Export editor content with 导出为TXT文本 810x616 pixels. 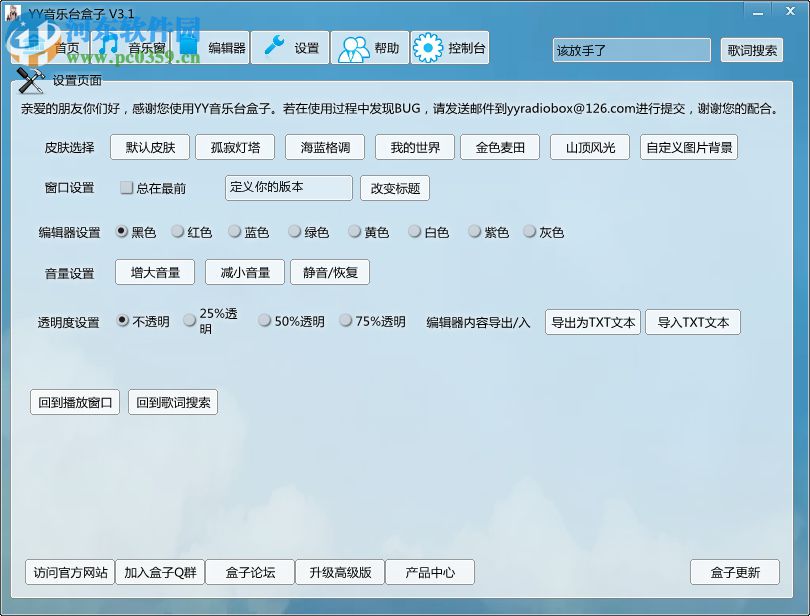point(592,322)
